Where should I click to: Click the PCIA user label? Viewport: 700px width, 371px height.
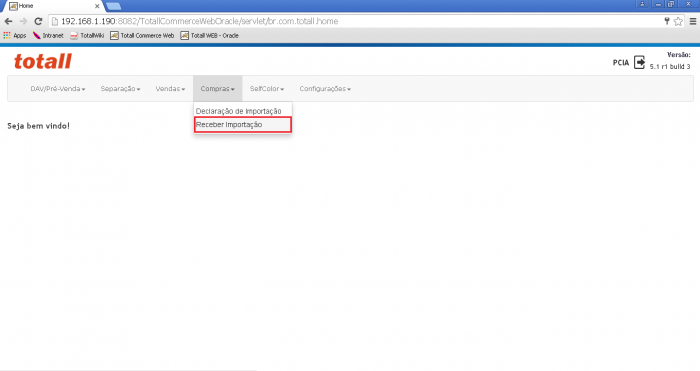[621, 63]
